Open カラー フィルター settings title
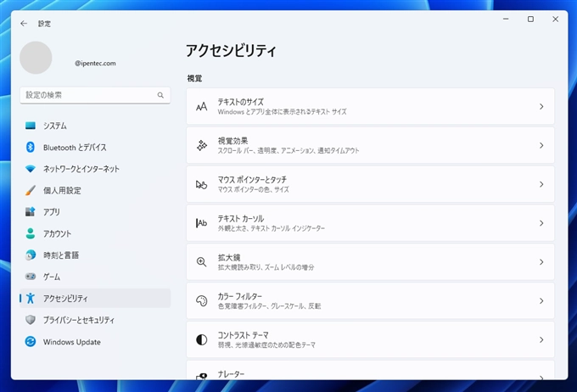 (x=240, y=296)
